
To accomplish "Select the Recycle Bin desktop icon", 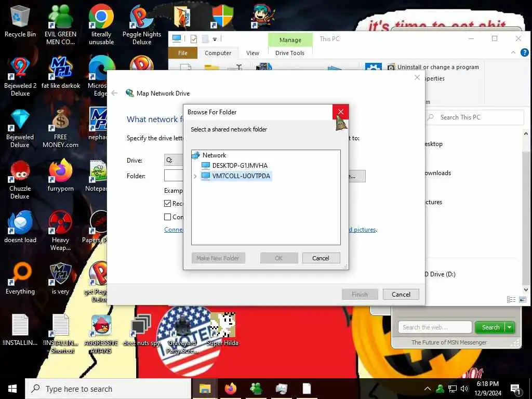I will [20, 21].
